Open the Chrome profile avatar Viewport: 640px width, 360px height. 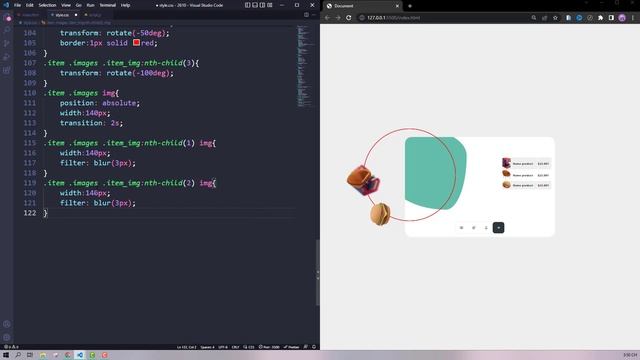pos(622,18)
